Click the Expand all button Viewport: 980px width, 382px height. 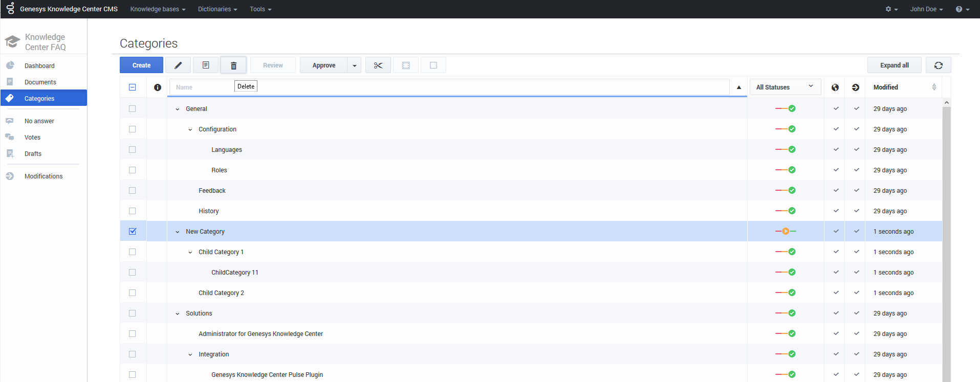click(x=894, y=65)
